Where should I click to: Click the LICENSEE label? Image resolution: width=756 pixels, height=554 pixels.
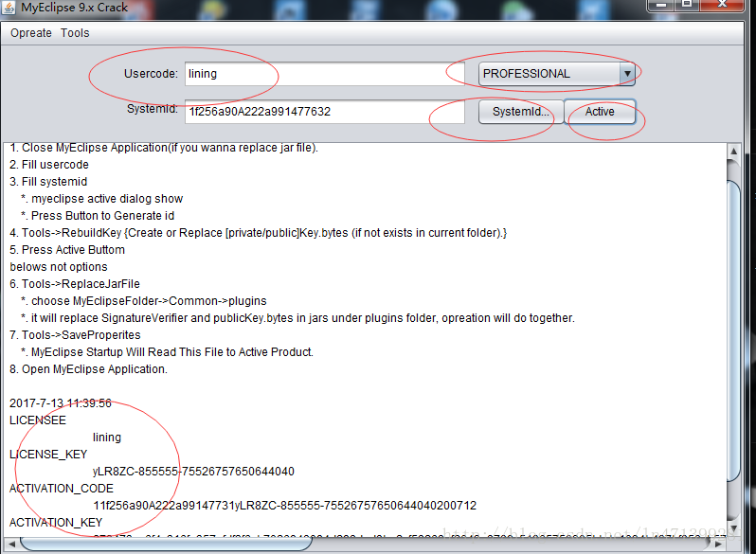point(38,420)
